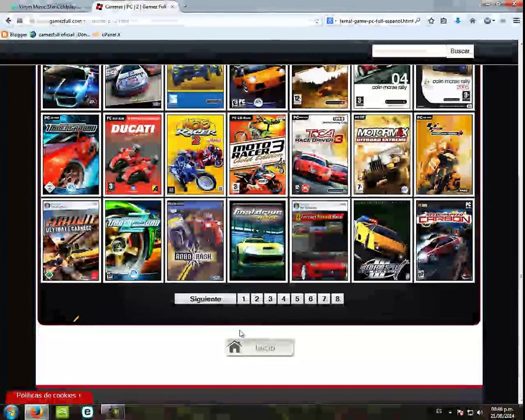Go to browser home page icon
The height and width of the screenshot is (420, 525).
472,21
